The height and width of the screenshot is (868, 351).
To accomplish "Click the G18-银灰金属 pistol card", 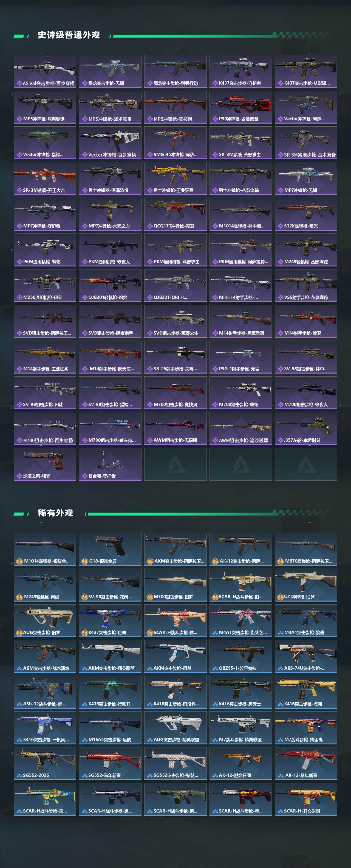I will [110, 549].
